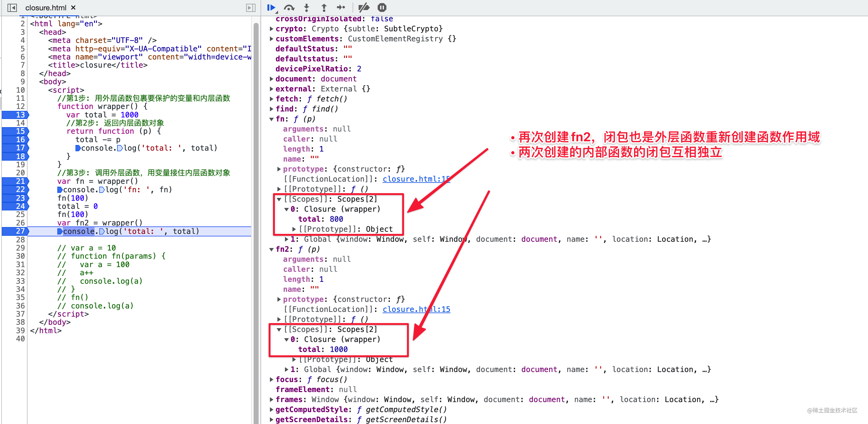Image resolution: width=868 pixels, height=424 pixels.
Task: Collapse the fn2 function object
Action: click(271, 249)
